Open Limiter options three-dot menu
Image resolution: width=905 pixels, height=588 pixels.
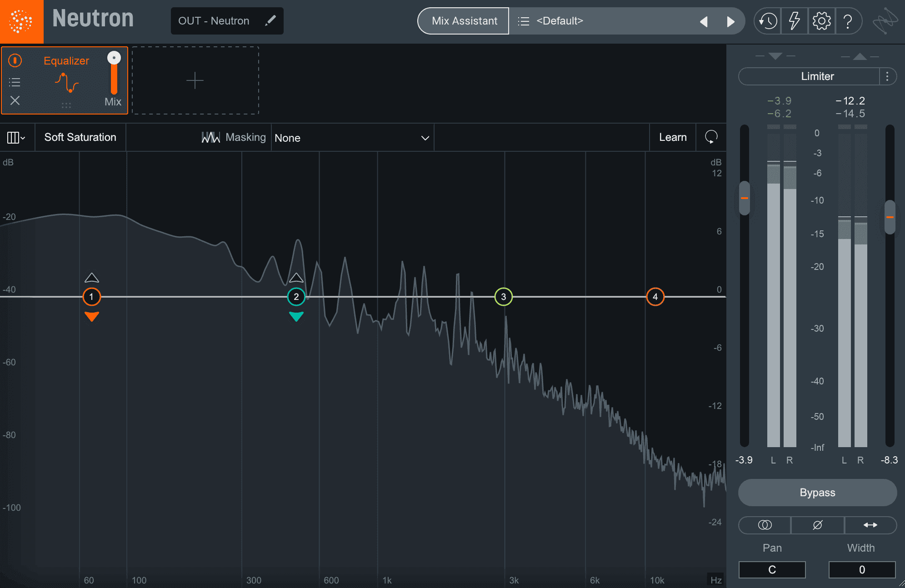point(887,76)
